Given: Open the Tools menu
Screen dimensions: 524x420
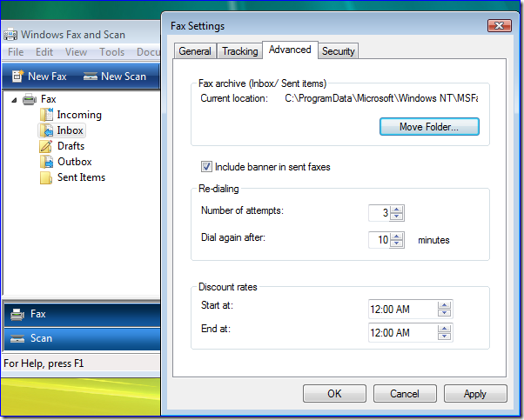Looking at the screenshot, I should click(112, 52).
